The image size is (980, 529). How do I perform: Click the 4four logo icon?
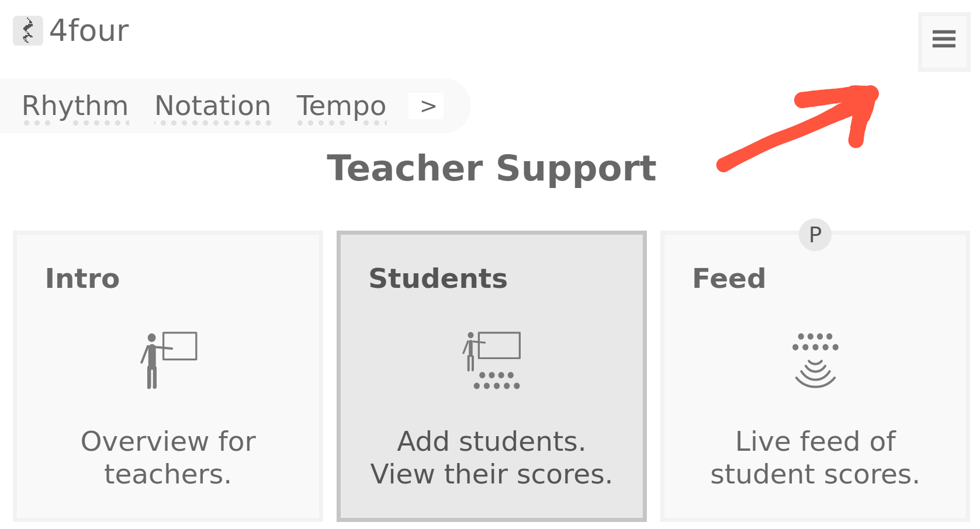27,30
